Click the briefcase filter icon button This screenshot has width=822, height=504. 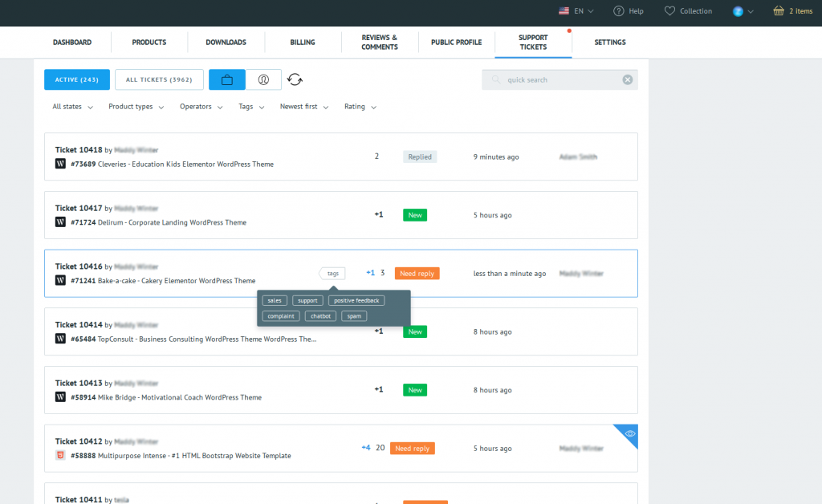[227, 79]
